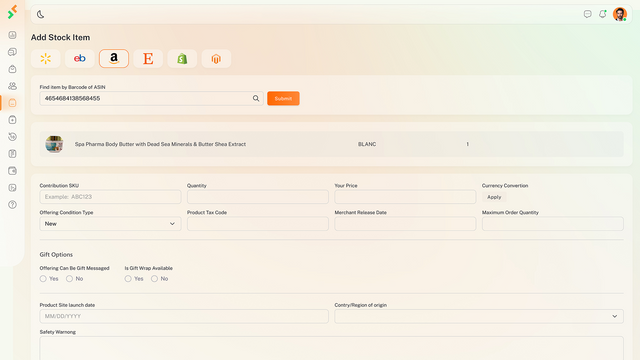Choose the Shopify marketplace icon
The width and height of the screenshot is (640, 360).
(182, 59)
